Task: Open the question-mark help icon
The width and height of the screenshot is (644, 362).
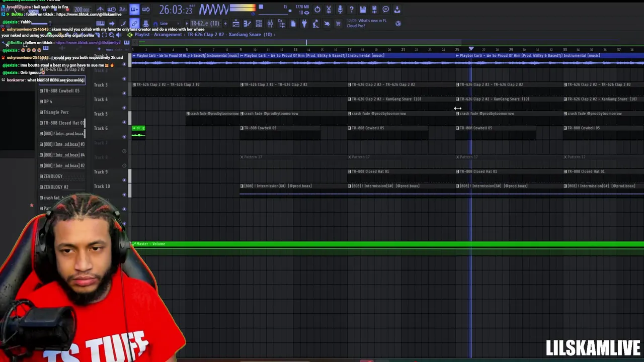Action: coord(352,10)
